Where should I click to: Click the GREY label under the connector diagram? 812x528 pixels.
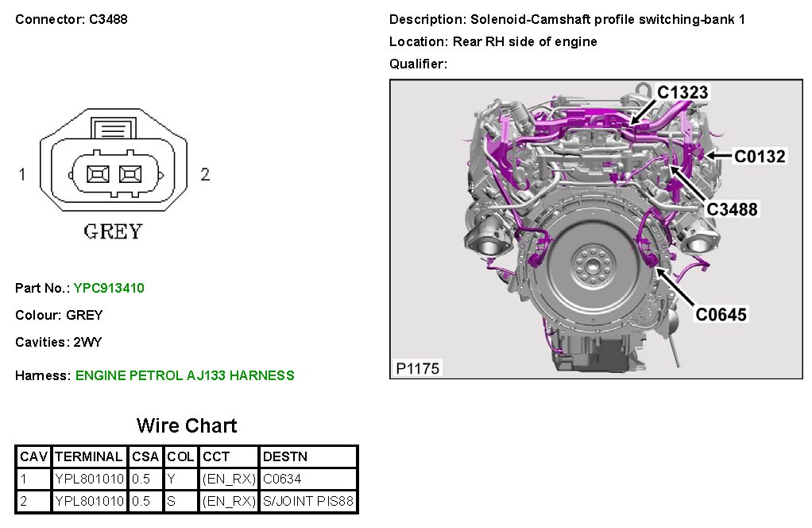pyautogui.click(x=113, y=231)
